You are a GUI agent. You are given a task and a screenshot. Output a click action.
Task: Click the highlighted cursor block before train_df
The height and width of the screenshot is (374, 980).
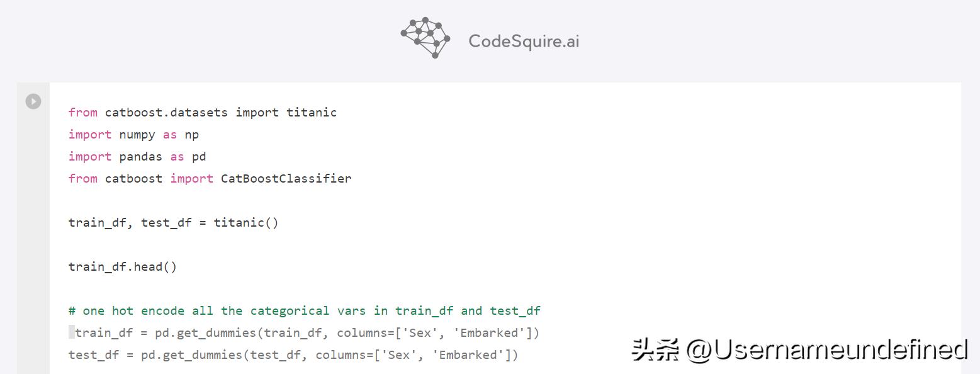[72, 332]
